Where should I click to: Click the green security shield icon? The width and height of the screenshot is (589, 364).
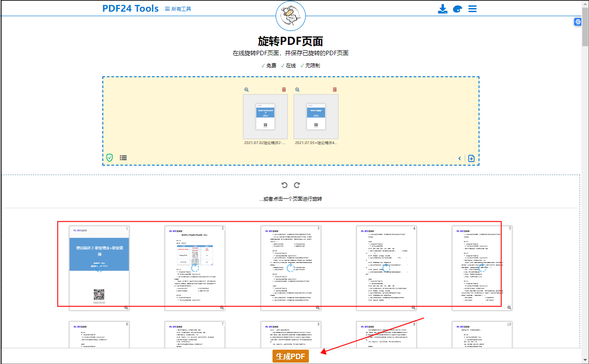(110, 158)
